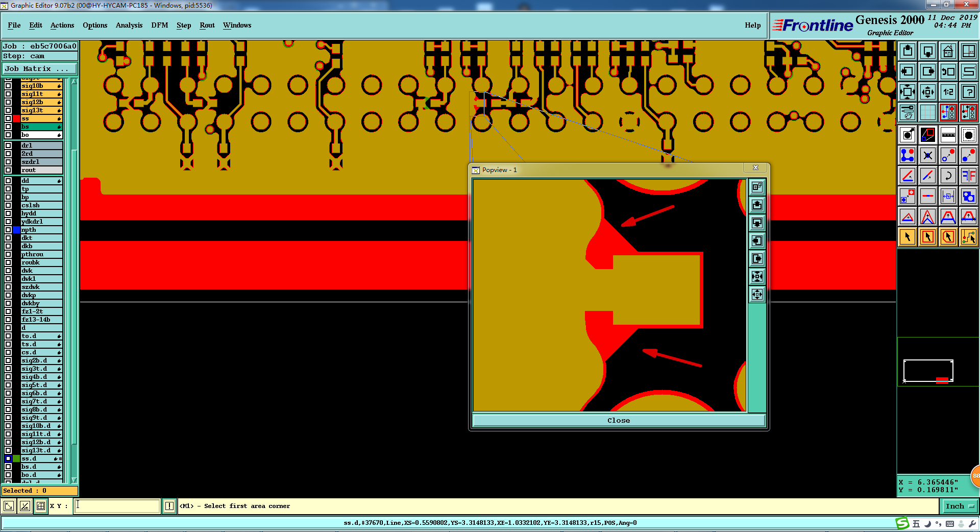Open the File menu

click(x=14, y=25)
